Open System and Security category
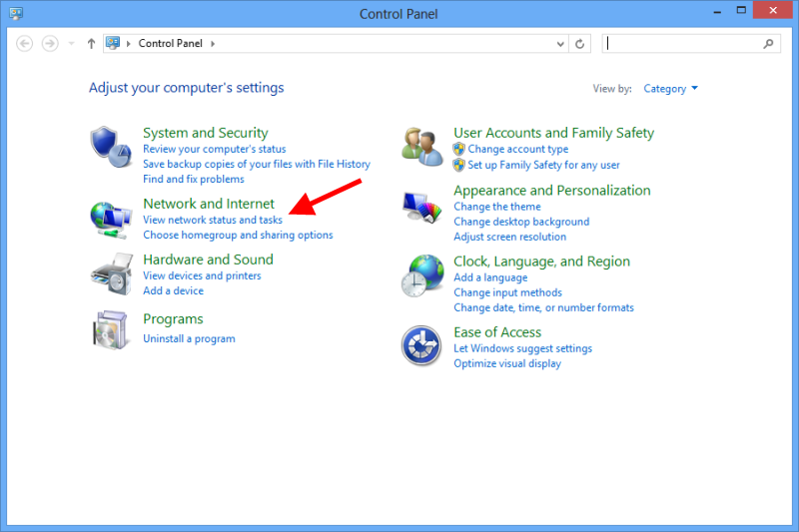Image resolution: width=799 pixels, height=532 pixels. coord(206,133)
